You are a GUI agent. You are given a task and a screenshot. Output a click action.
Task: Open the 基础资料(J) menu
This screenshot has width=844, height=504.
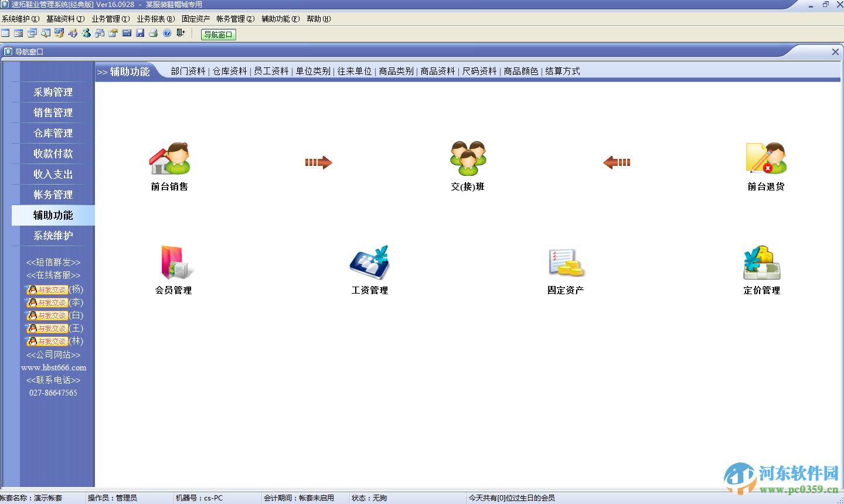[x=66, y=19]
